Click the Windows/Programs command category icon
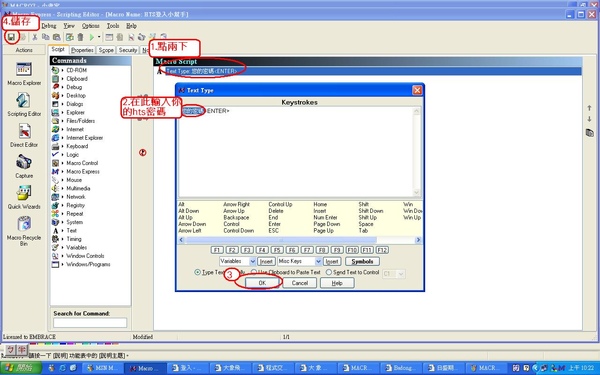 [x=55, y=264]
